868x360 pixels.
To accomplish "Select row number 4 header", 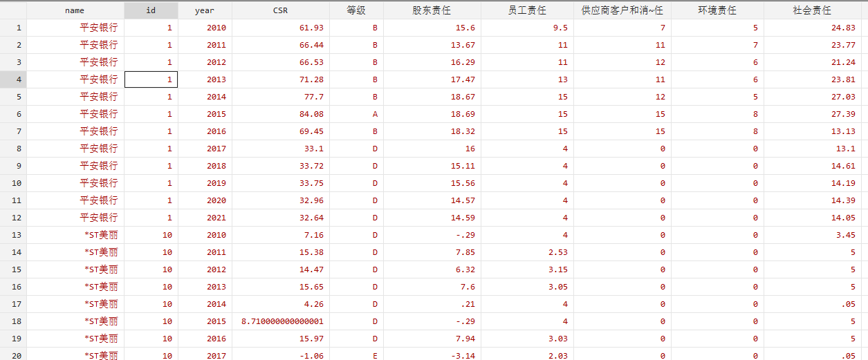I will 13,79.
